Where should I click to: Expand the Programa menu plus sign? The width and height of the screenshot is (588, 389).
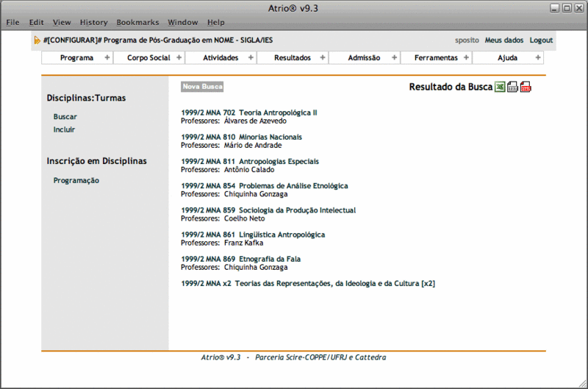click(x=107, y=57)
